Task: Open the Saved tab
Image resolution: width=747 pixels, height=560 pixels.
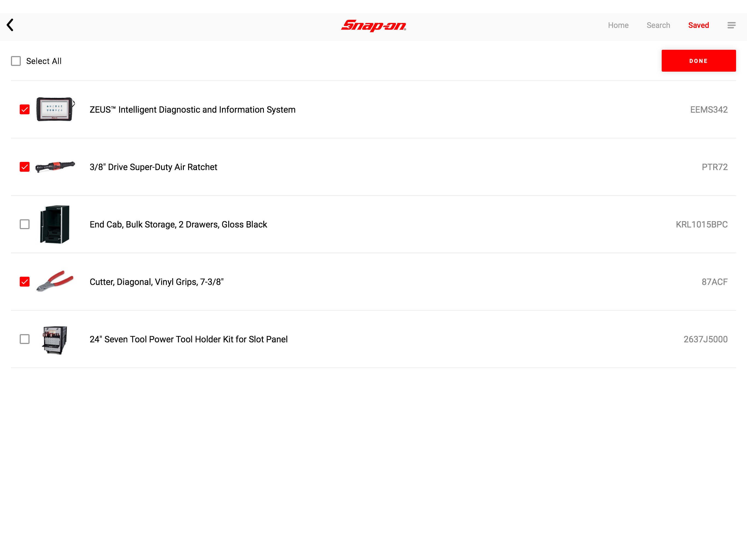Action: (x=698, y=25)
